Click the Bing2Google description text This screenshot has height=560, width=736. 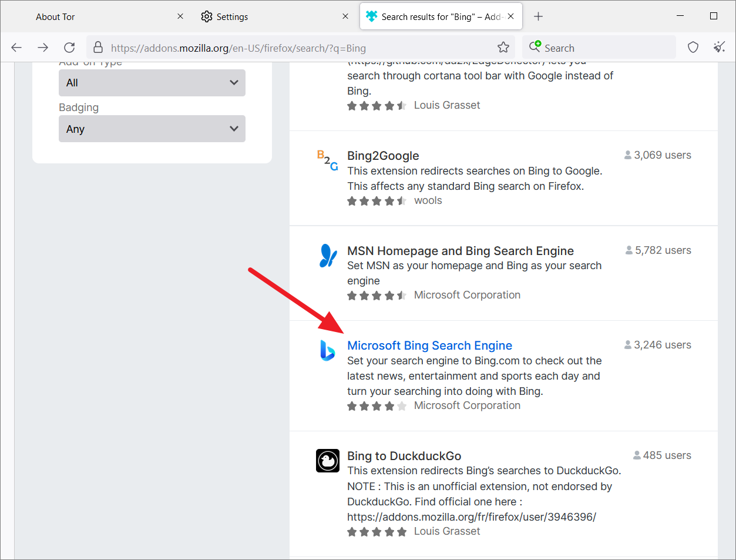[475, 179]
